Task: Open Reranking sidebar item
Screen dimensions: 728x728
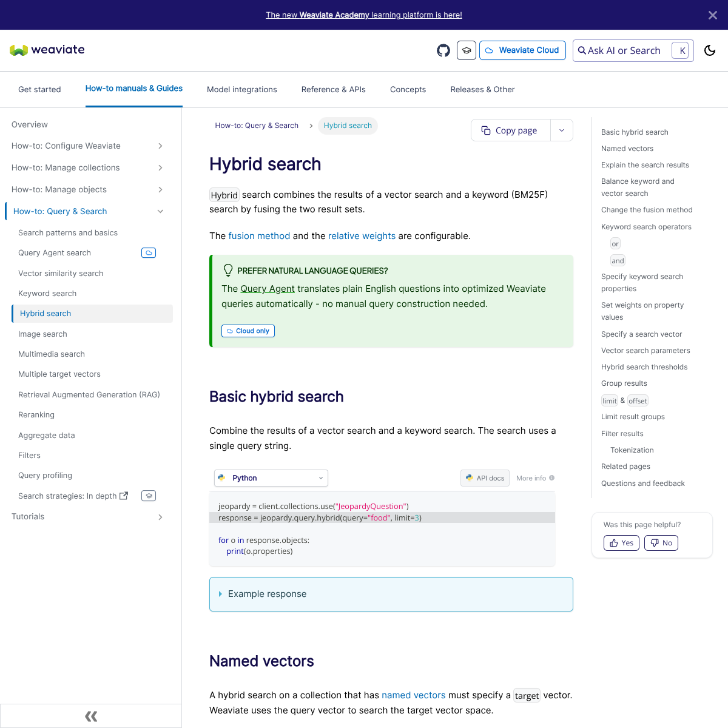Action: pyautogui.click(x=36, y=415)
